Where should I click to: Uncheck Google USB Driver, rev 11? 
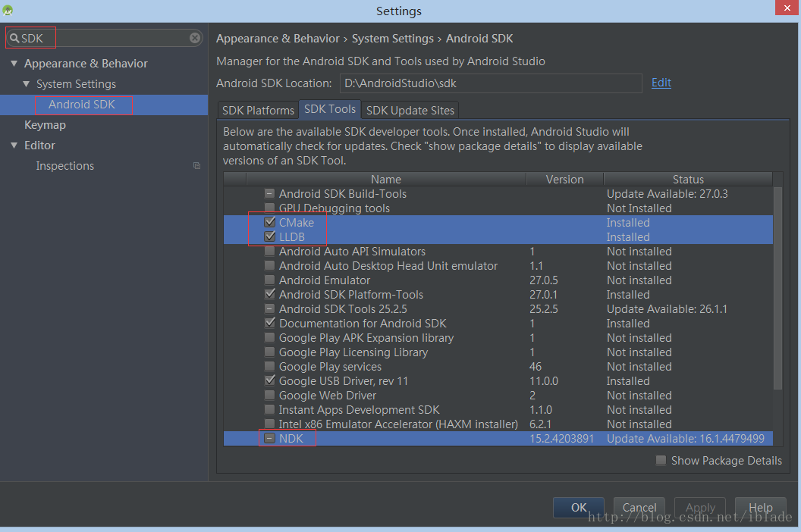pyautogui.click(x=270, y=380)
